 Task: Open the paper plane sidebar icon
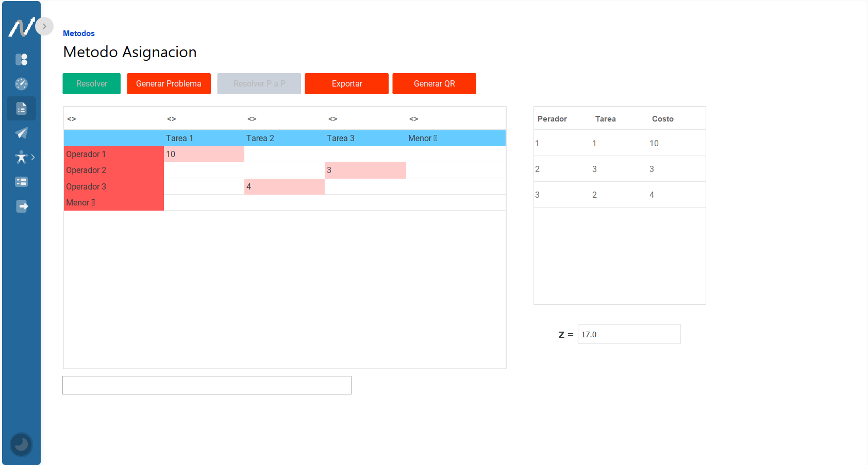pos(21,133)
